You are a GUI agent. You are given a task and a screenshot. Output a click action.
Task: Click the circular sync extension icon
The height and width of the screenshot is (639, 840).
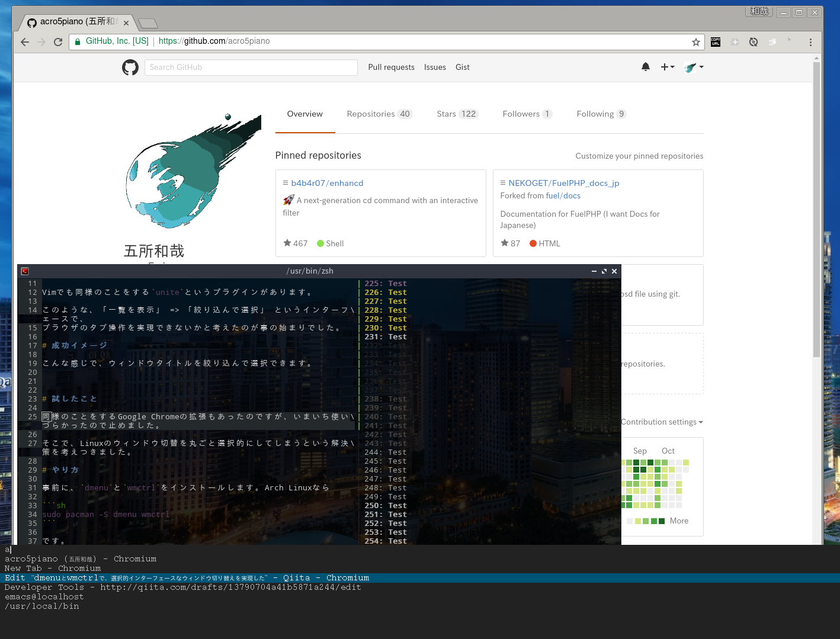(753, 41)
